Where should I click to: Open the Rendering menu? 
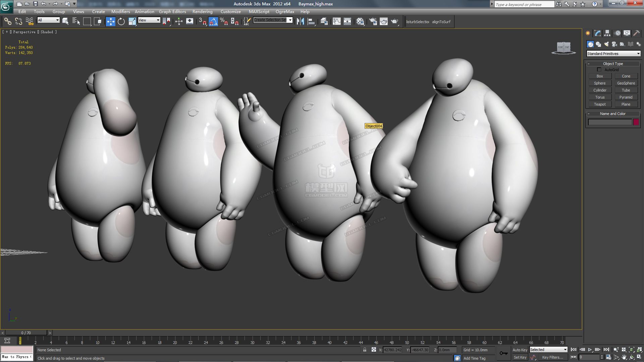[202, 12]
